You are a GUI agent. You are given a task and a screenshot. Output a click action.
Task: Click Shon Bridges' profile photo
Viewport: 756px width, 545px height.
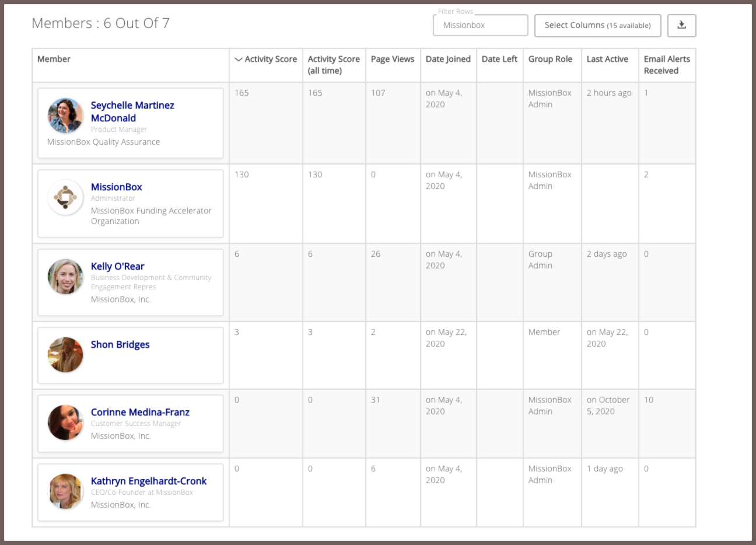click(x=65, y=355)
